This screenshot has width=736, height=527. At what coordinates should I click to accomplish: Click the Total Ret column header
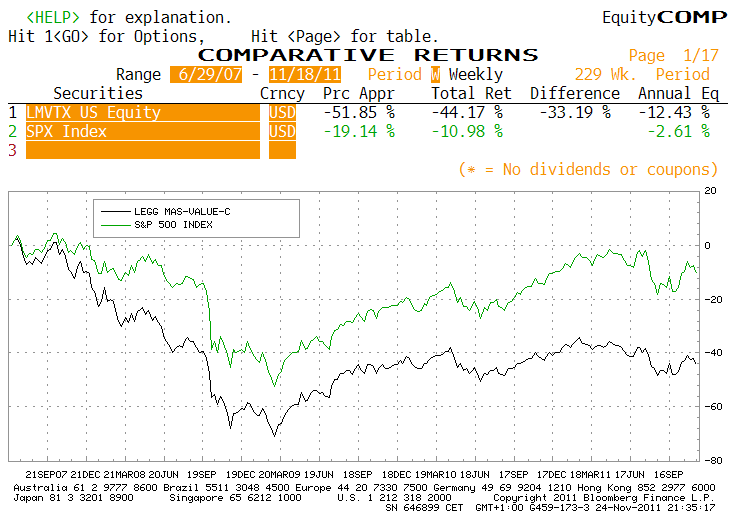[471, 93]
